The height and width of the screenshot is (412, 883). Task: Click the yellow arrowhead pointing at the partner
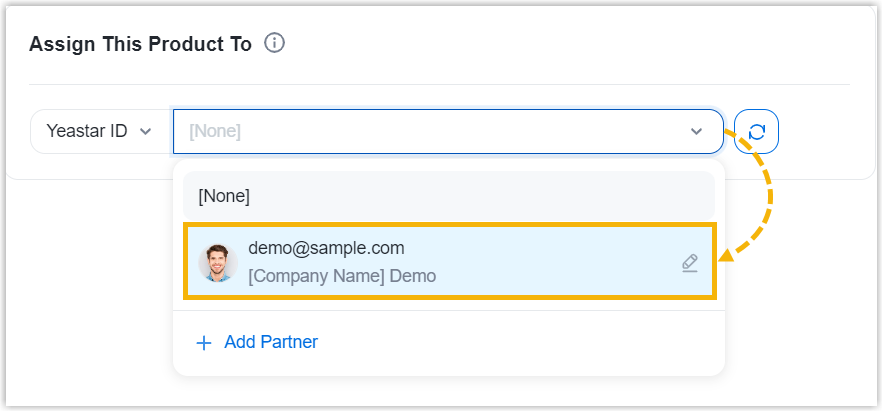tap(726, 256)
